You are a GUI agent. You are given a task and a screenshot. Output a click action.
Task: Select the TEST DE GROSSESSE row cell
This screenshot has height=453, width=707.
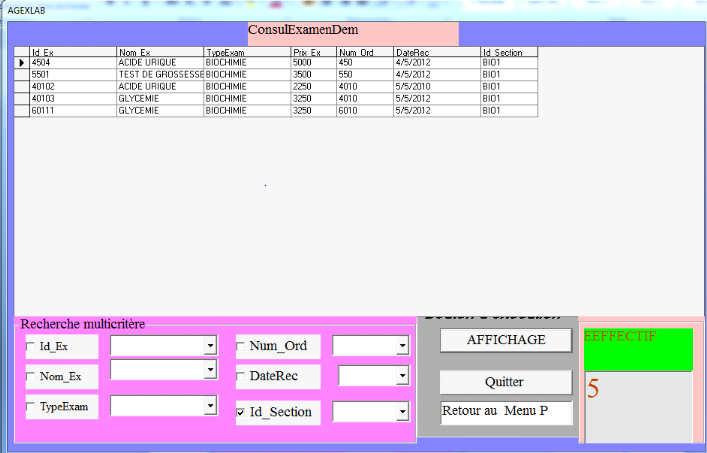point(158,74)
